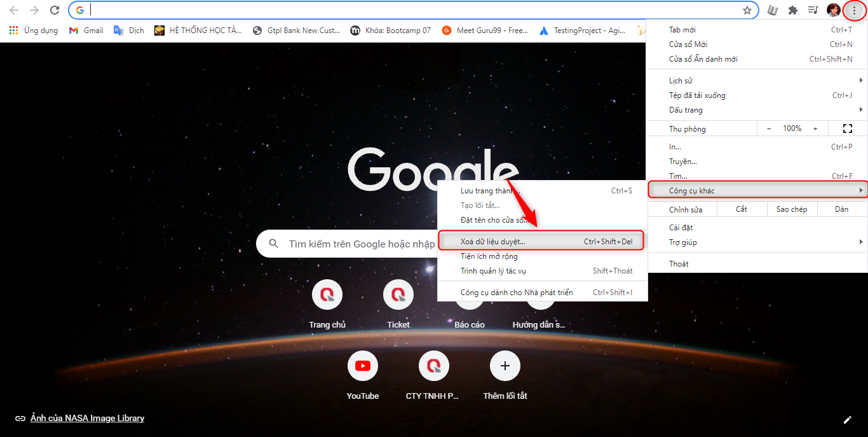Image resolution: width=868 pixels, height=437 pixels.
Task: Open the Trang chủ shortcut tile
Action: click(x=327, y=305)
